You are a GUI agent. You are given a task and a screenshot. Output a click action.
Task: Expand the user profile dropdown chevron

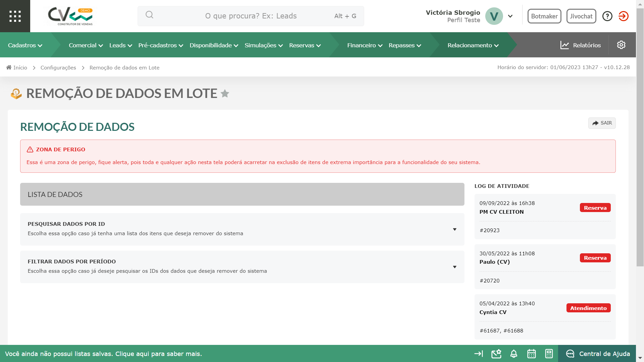[x=510, y=16]
